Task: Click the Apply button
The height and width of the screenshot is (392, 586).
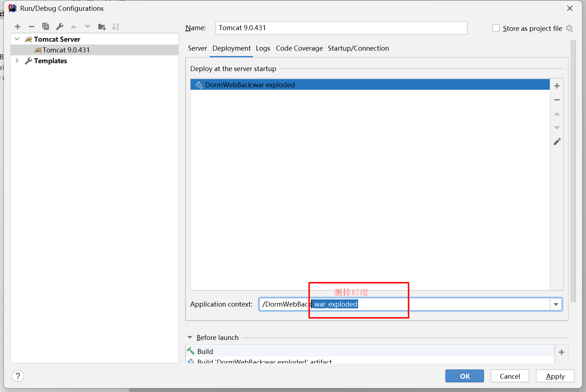Action: [x=555, y=376]
